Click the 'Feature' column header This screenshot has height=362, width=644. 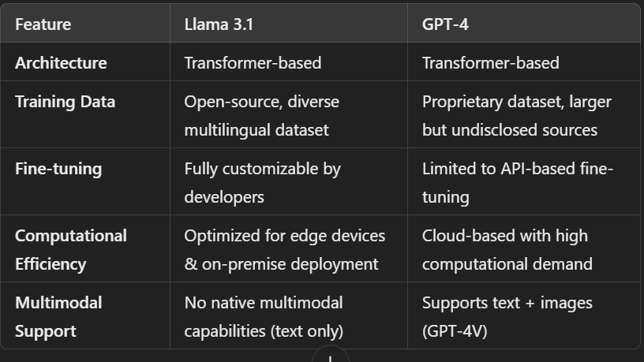pos(43,24)
